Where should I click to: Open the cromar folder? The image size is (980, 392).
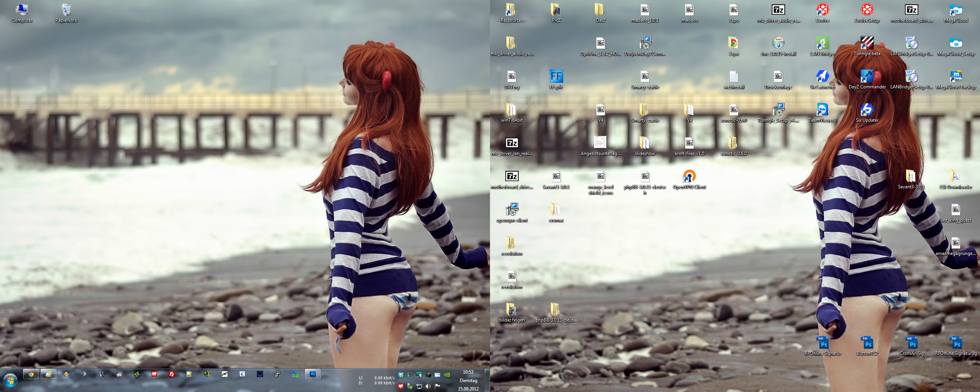tap(556, 213)
